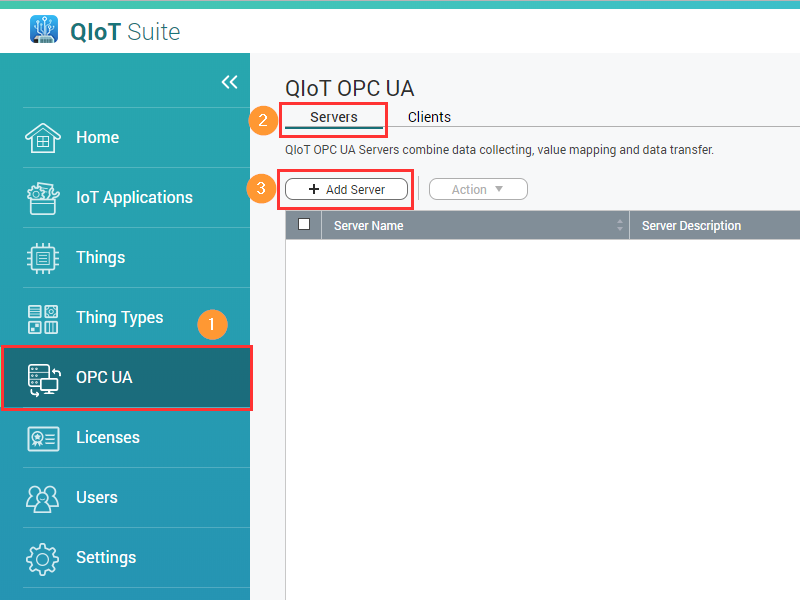This screenshot has height=600, width=800.
Task: Open IoT Applications in the sidebar
Action: 125,198
